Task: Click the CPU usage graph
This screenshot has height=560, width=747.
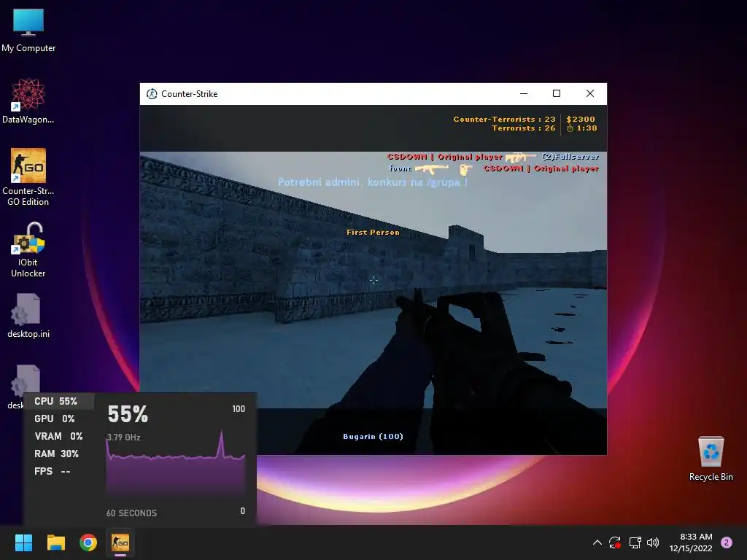Action: tap(175, 463)
